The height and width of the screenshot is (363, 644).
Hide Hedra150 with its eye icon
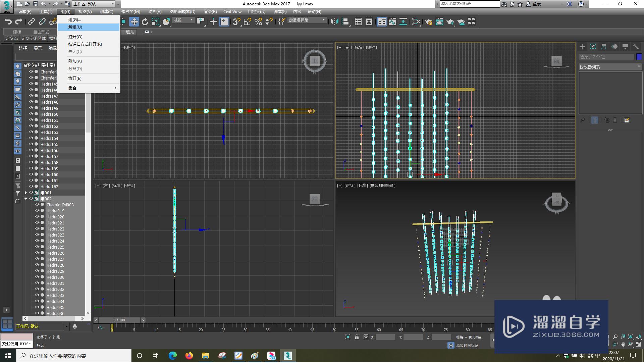tap(31, 114)
